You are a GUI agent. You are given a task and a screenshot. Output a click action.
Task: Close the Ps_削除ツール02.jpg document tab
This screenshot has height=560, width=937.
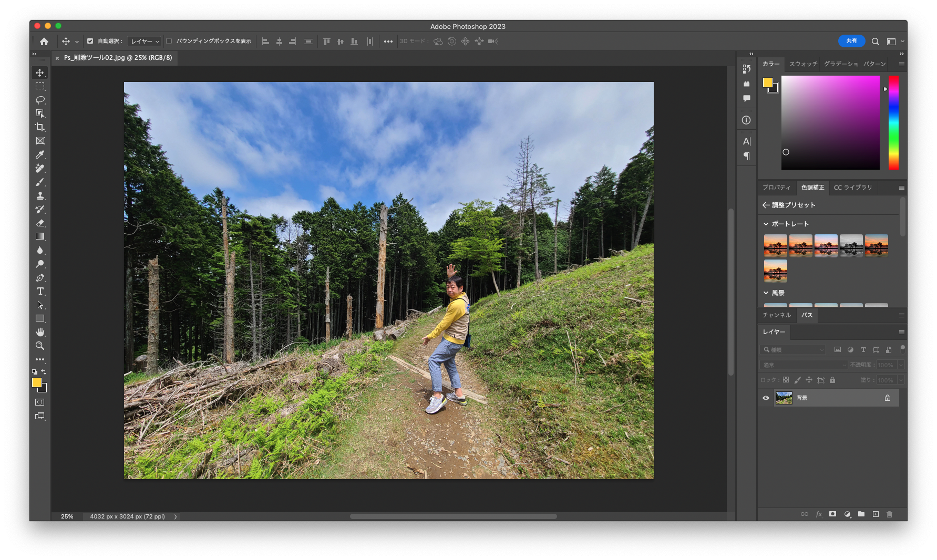click(57, 58)
